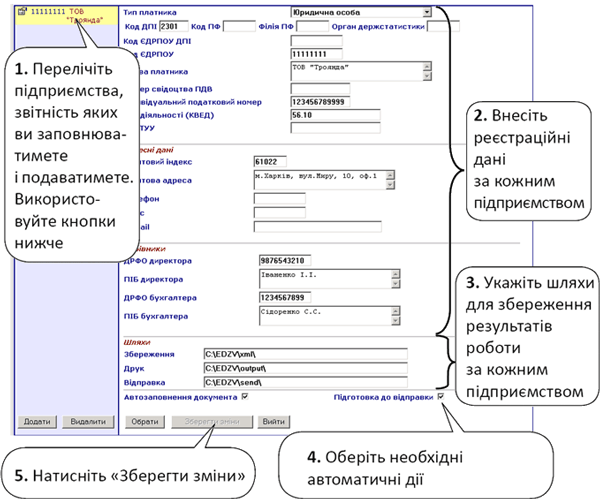Click the ПІБ бухгалтера field Сідоренко С.С.

click(329, 316)
